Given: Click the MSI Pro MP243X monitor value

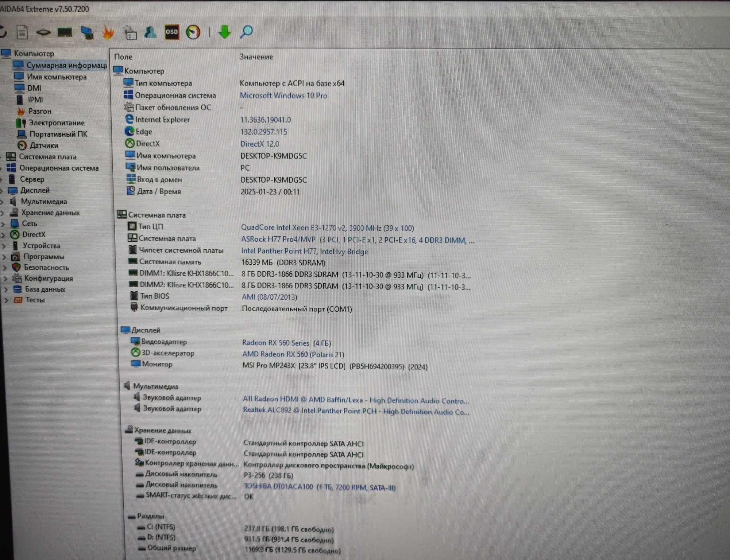Looking at the screenshot, I should tap(335, 366).
